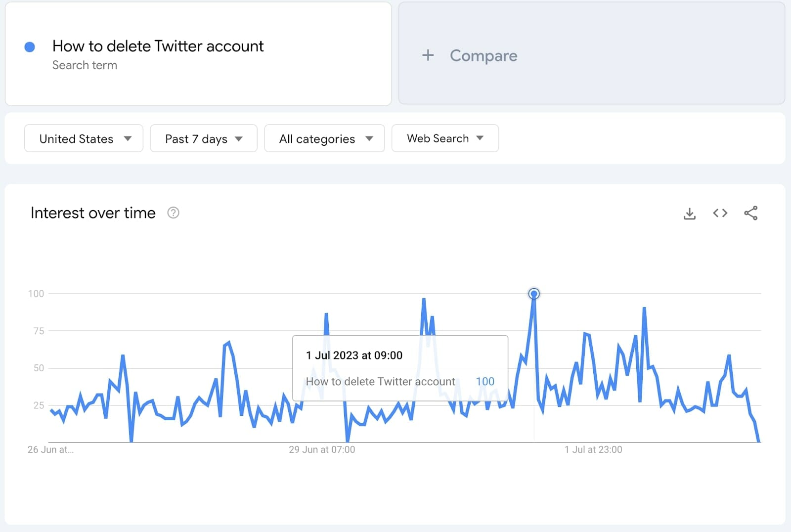Image resolution: width=791 pixels, height=532 pixels.
Task: Download the interest over time CSV
Action: point(689,214)
